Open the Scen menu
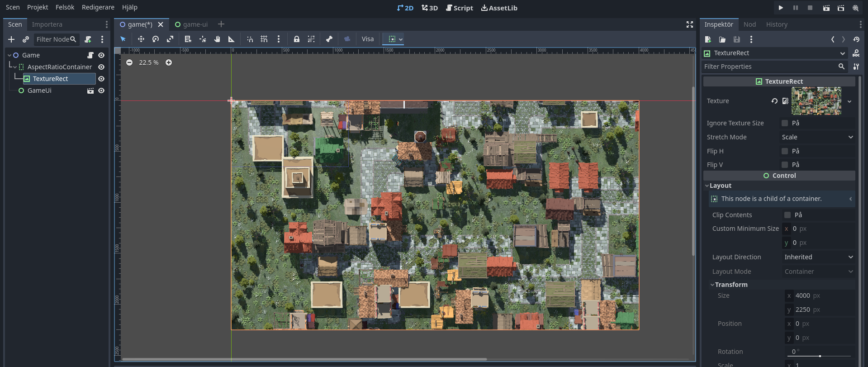 tap(13, 7)
